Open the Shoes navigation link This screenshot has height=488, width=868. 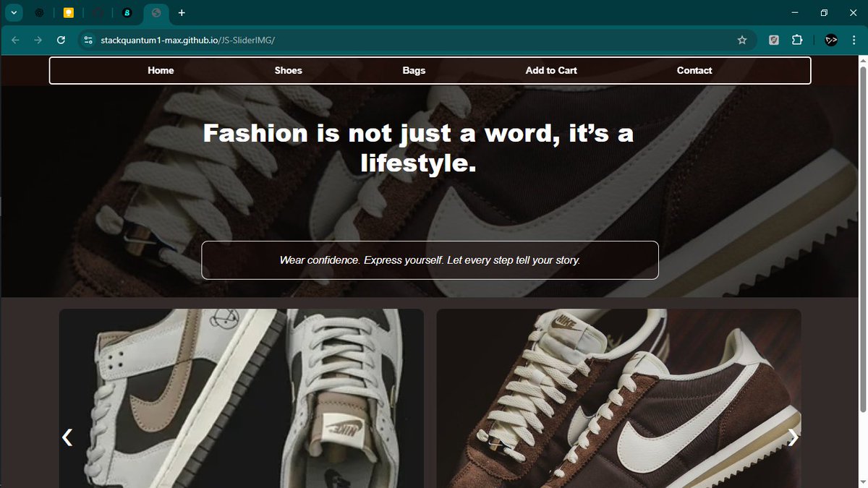[x=289, y=70]
